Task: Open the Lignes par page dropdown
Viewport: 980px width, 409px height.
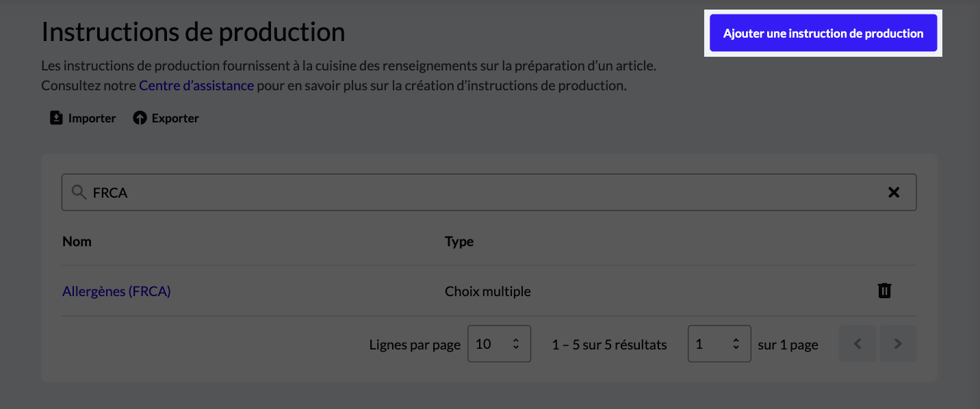Action: 499,344
